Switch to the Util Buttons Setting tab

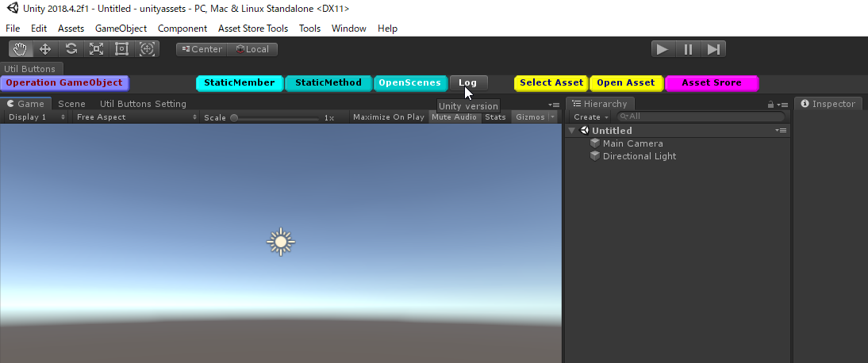pos(143,104)
